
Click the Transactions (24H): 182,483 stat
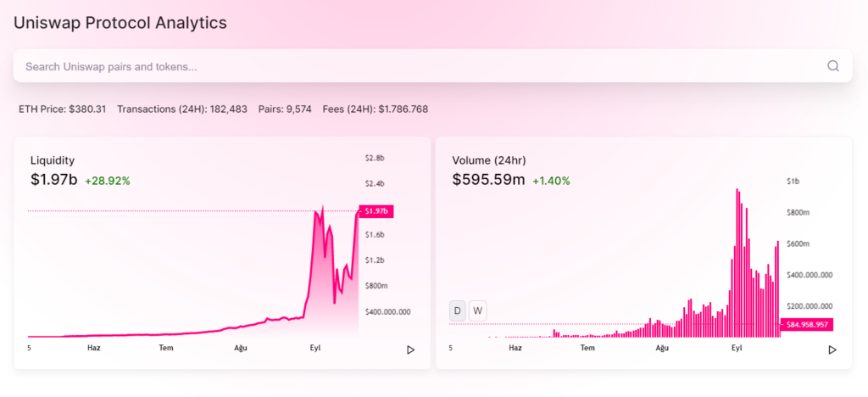coord(182,109)
